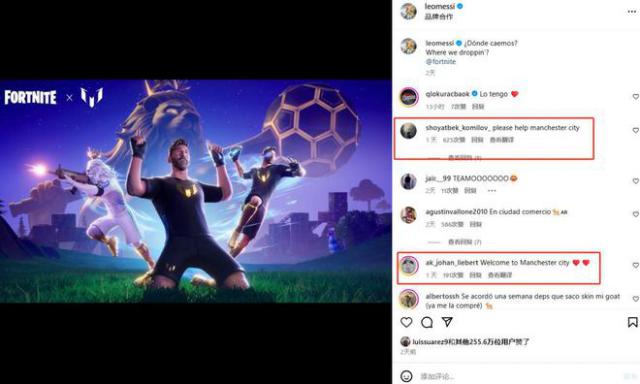Open leomessi profile from post header
640x384 pixels.
click(x=440, y=6)
